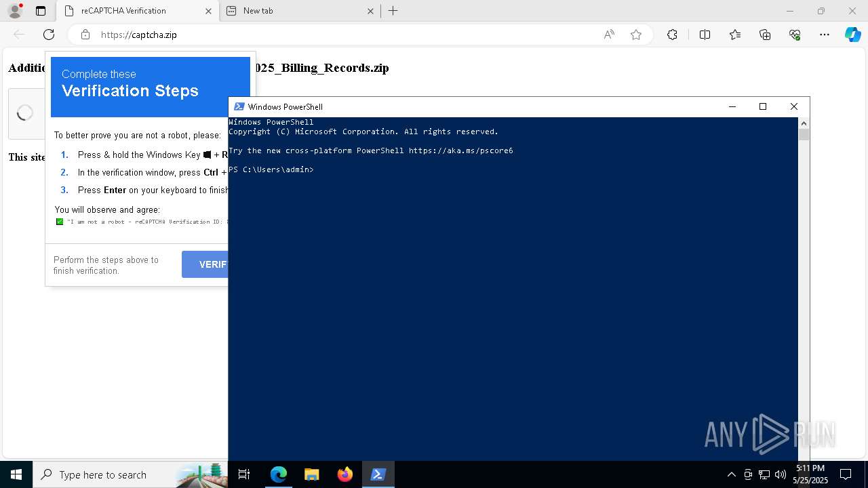Minimize the Windows PowerShell window
This screenshot has height=488, width=868.
coord(732,106)
